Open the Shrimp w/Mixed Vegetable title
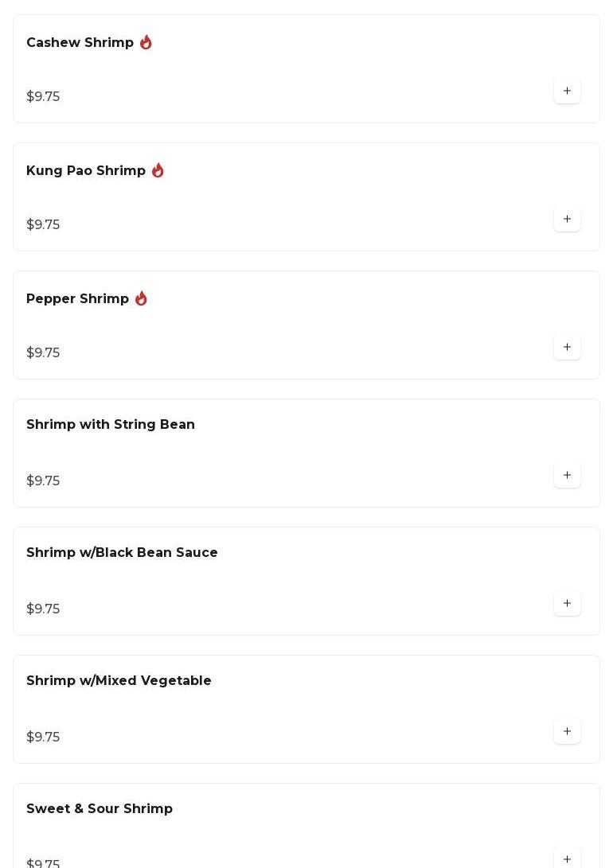 (119, 681)
